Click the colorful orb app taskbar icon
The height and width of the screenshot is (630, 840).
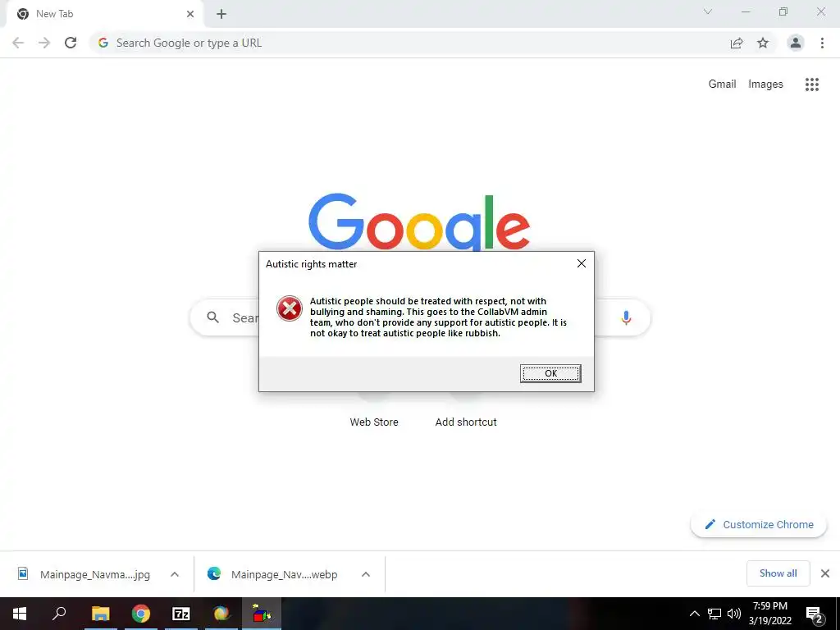[221, 614]
